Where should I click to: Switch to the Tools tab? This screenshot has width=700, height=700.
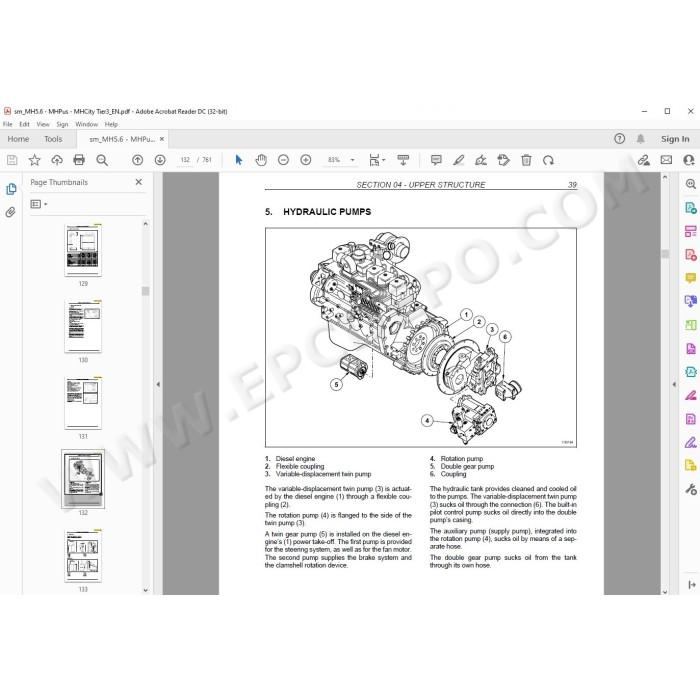click(53, 139)
